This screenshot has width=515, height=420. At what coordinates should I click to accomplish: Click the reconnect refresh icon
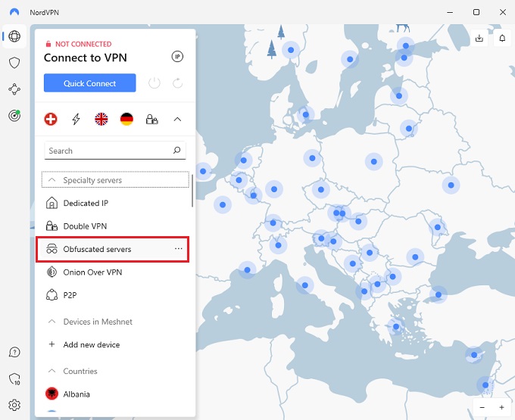[178, 83]
